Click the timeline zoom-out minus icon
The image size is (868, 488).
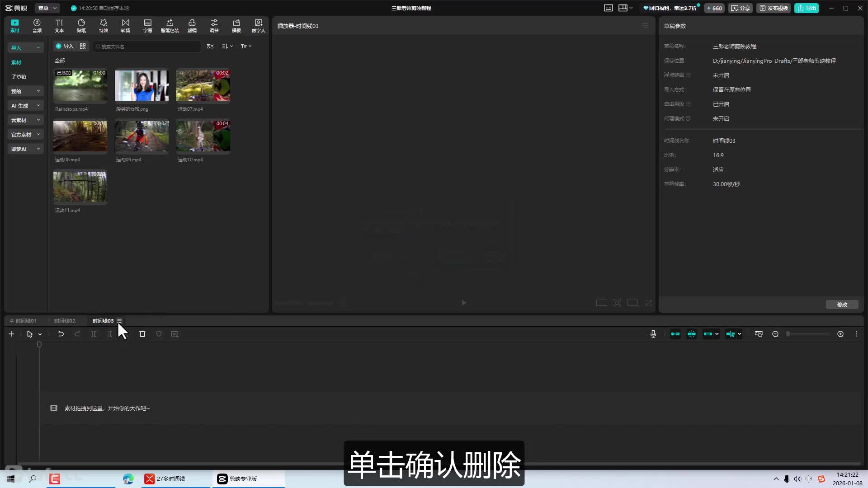[x=775, y=334]
